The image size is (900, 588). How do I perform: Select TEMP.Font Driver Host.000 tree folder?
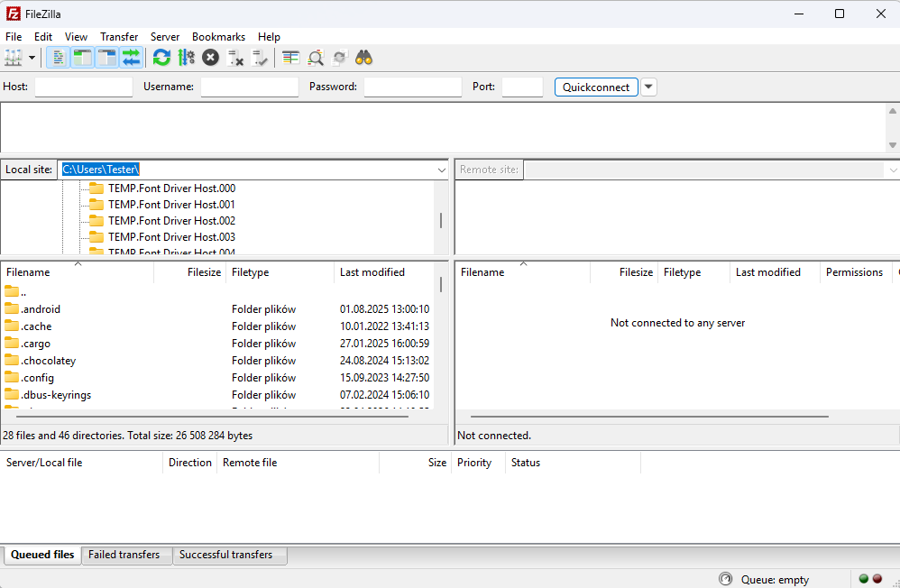(171, 188)
